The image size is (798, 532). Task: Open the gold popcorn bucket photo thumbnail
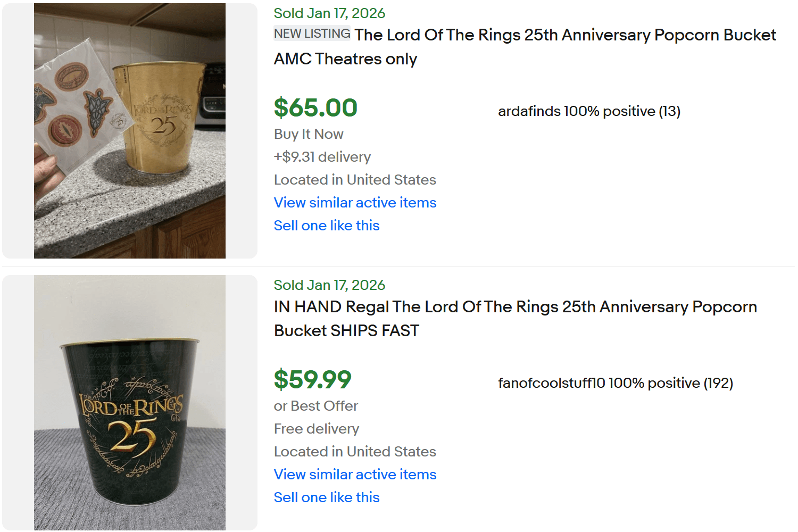(x=129, y=130)
